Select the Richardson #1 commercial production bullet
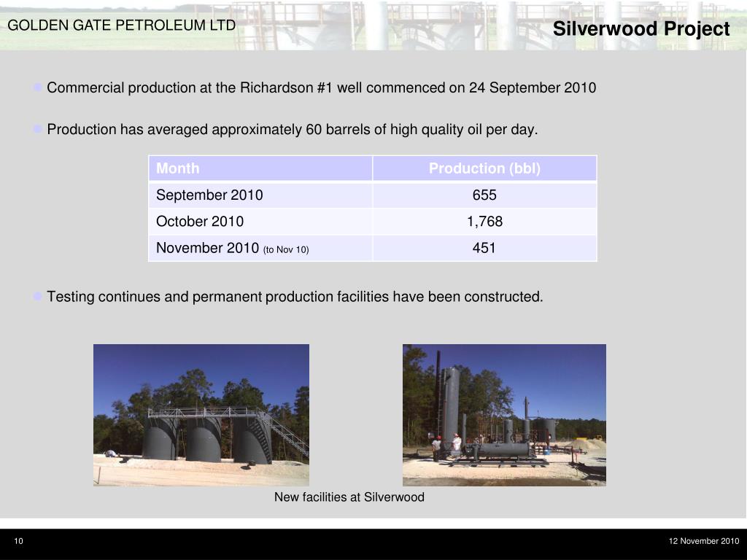 pos(321,87)
